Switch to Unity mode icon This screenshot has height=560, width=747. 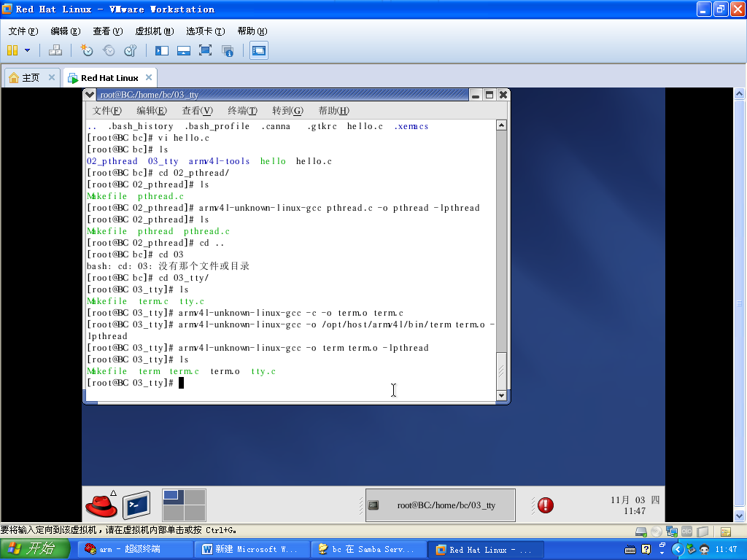click(228, 50)
